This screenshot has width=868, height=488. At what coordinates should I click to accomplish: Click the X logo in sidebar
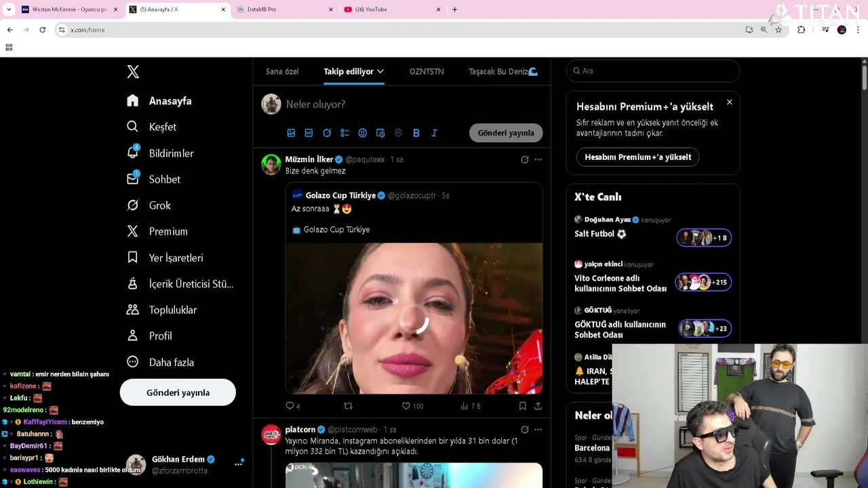pos(133,72)
